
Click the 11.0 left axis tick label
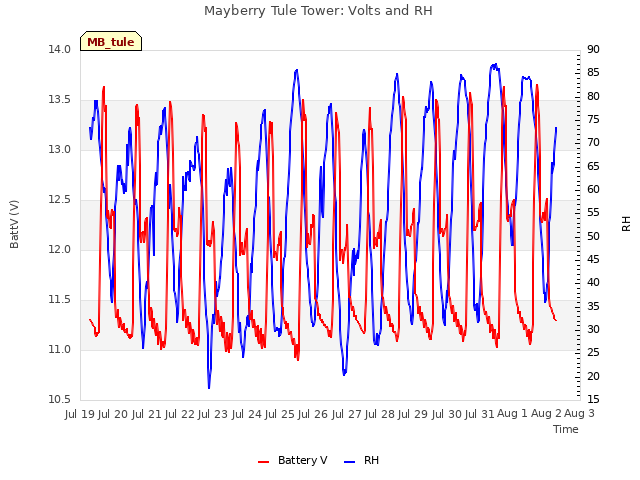coord(59,350)
